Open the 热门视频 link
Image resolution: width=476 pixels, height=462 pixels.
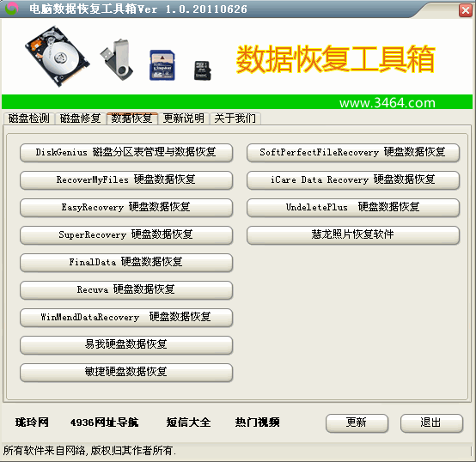coord(257,422)
